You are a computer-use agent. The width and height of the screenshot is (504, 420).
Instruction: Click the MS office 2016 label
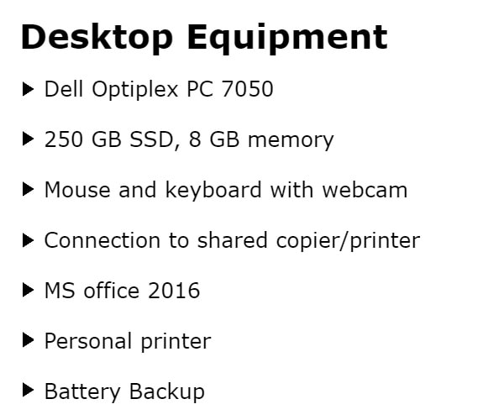pos(122,291)
